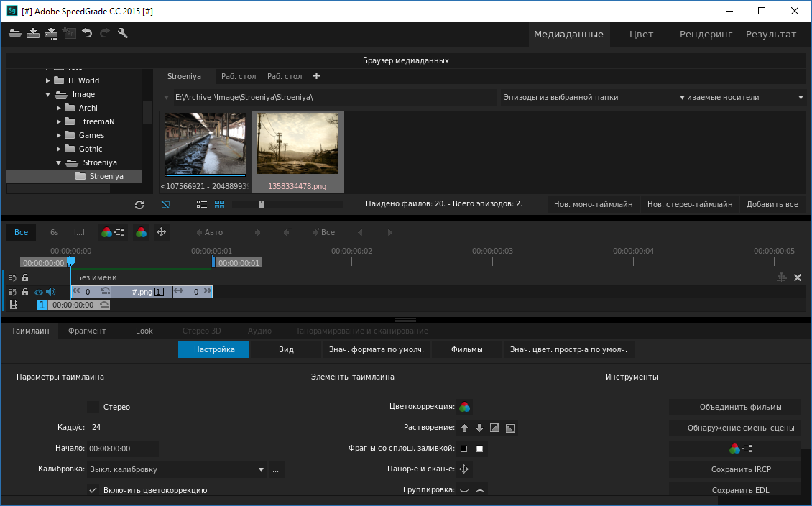812x506 pixels.
Task: Switch to the Цвет workspace tab
Action: coord(640,34)
